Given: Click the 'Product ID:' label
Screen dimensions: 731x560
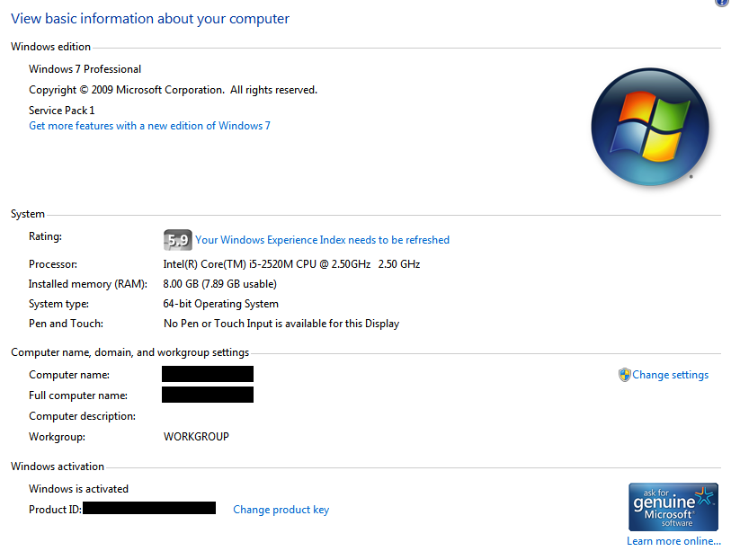Looking at the screenshot, I should [x=55, y=510].
